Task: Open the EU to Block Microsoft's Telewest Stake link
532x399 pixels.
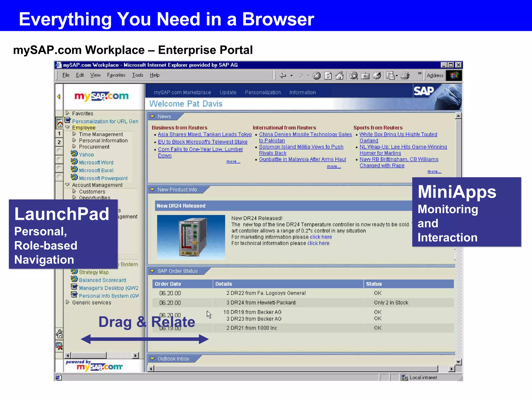Action: pyautogui.click(x=203, y=142)
